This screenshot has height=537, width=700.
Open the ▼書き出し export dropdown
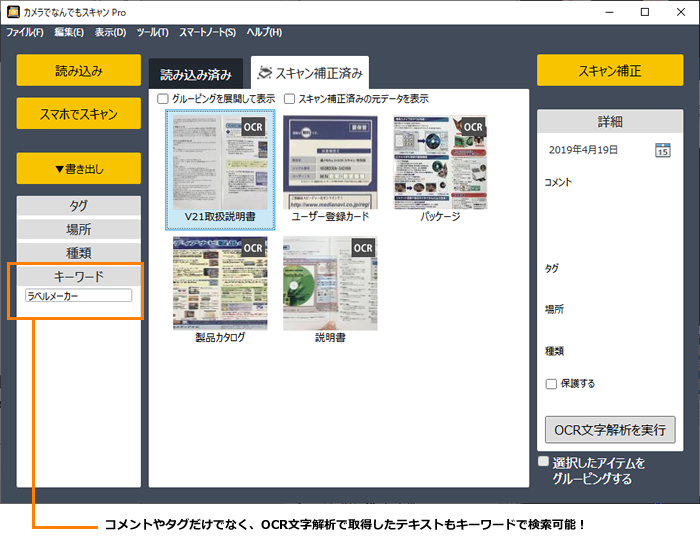tap(79, 169)
